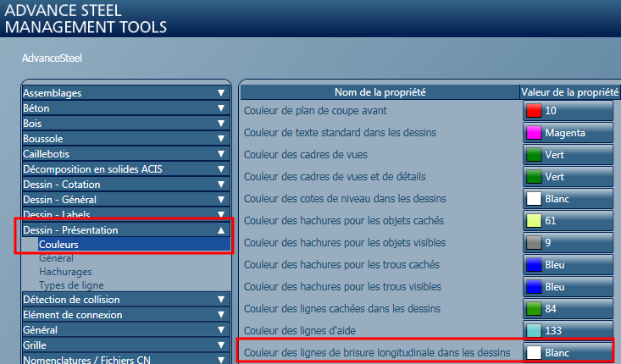Click green swatch for cadres de vues
621x364 pixels.
(534, 155)
